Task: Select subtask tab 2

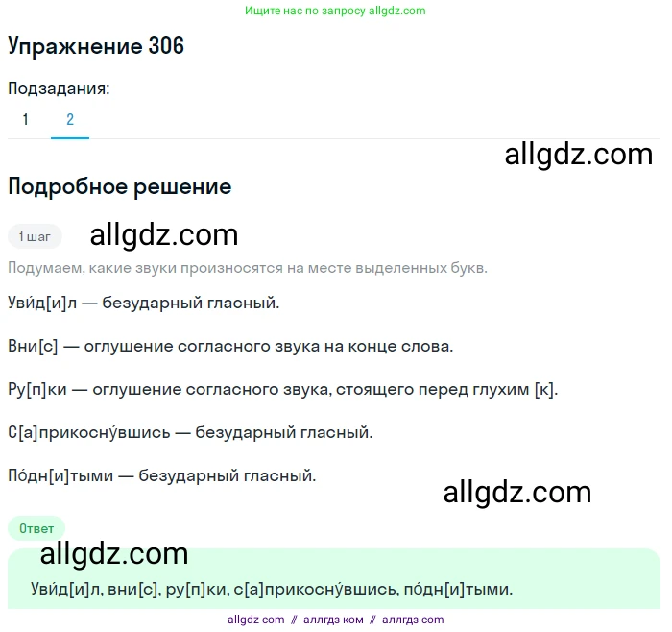Action: [x=70, y=119]
